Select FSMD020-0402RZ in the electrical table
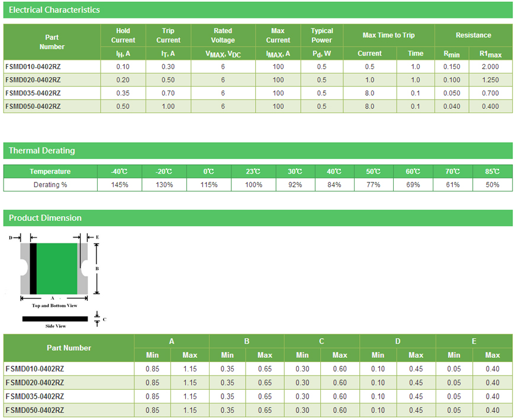The width and height of the screenshot is (515, 420). (x=33, y=80)
